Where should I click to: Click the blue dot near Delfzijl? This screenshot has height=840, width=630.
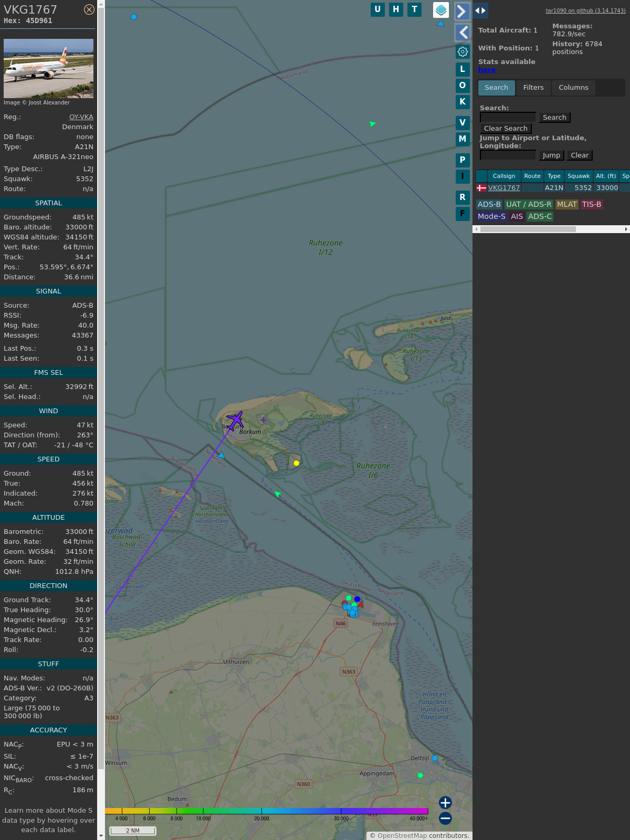[435, 758]
